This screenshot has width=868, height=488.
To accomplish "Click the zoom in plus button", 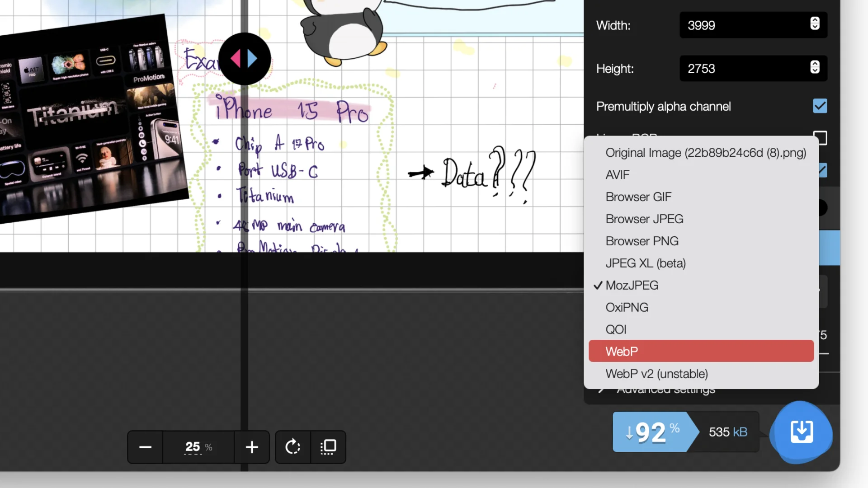I will [252, 447].
